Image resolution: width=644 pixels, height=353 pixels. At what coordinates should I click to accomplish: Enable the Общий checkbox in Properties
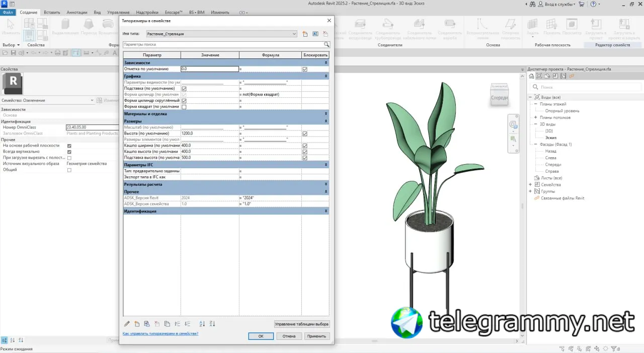click(x=69, y=170)
